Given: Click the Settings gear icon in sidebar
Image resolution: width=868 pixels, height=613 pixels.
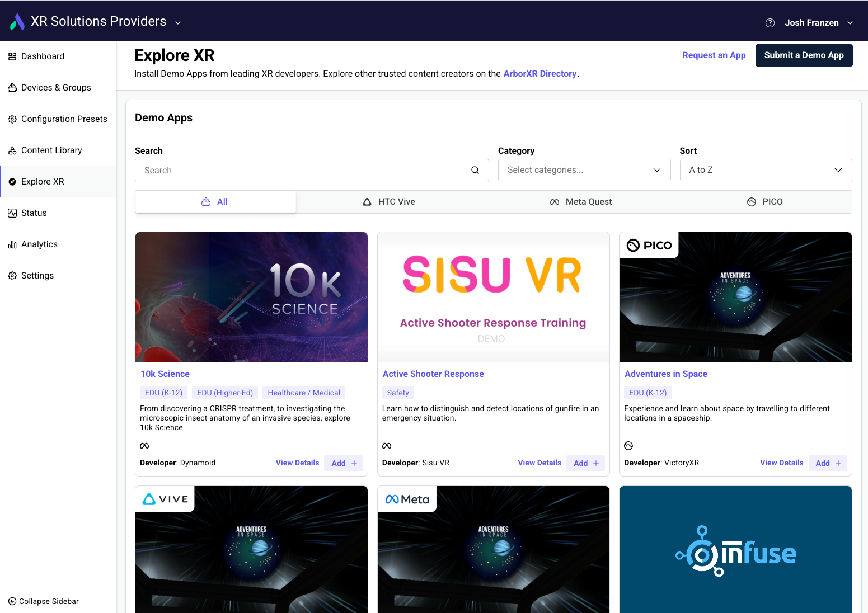Looking at the screenshot, I should (x=12, y=276).
